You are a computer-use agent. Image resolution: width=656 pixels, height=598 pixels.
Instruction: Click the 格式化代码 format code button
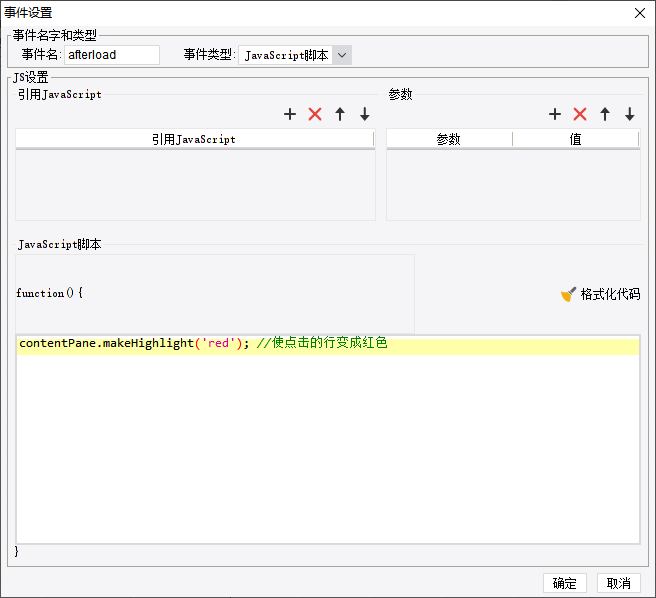600,294
